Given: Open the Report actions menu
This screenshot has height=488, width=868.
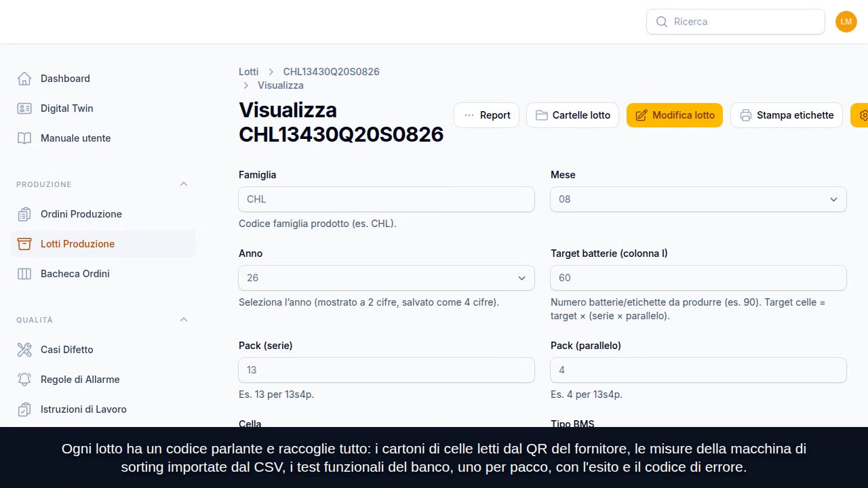Looking at the screenshot, I should (487, 115).
